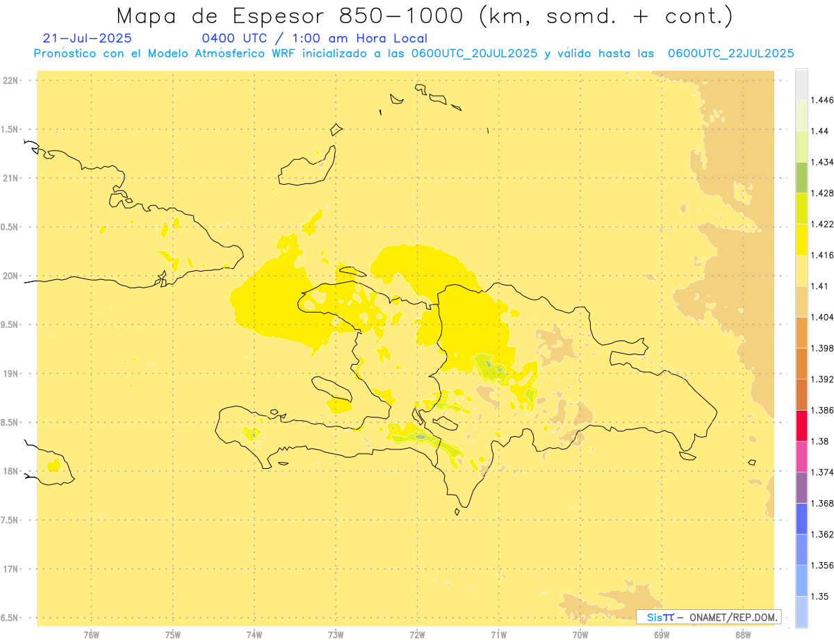Viewport: 834px width, 644px height.
Task: Click the time '0400 UTC / 1:00 am Hora Local'
Action: click(315, 38)
